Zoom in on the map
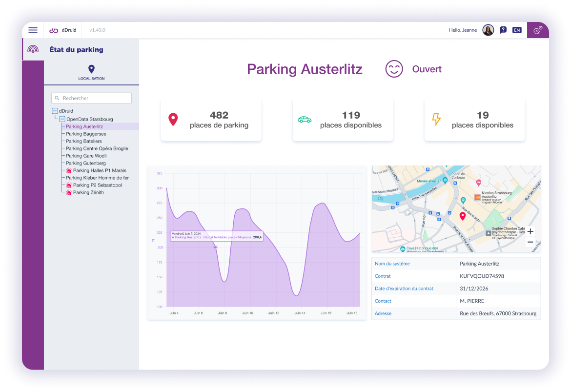 click(530, 231)
